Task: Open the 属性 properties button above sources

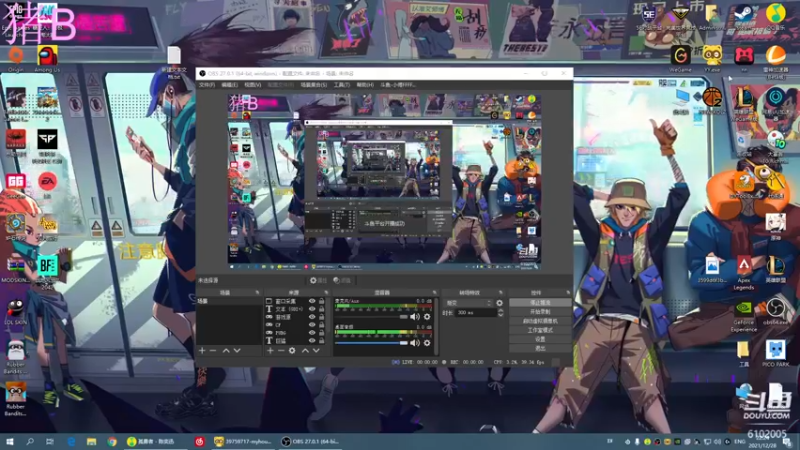Action: tap(318, 280)
